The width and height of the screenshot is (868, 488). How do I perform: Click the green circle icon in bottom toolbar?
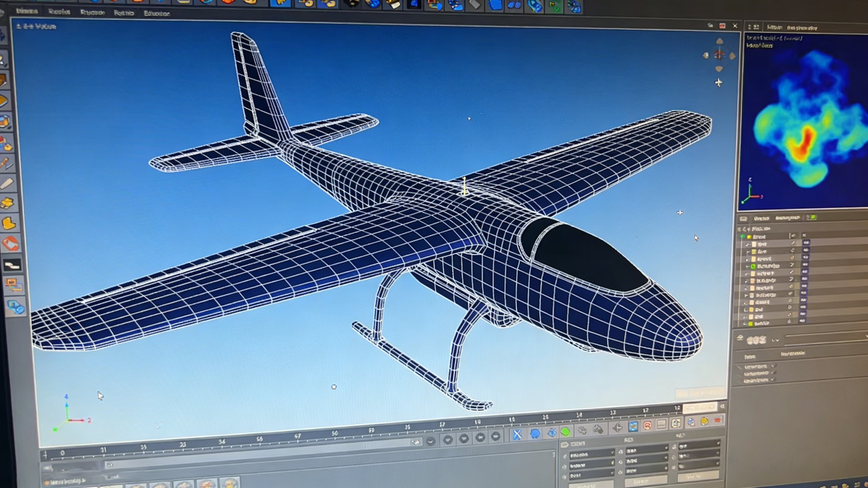(565, 432)
